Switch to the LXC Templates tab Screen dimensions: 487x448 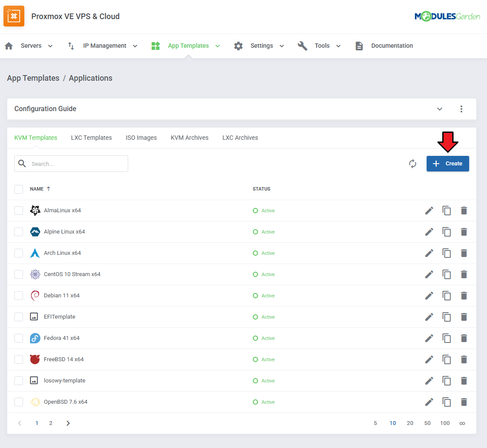coord(91,138)
